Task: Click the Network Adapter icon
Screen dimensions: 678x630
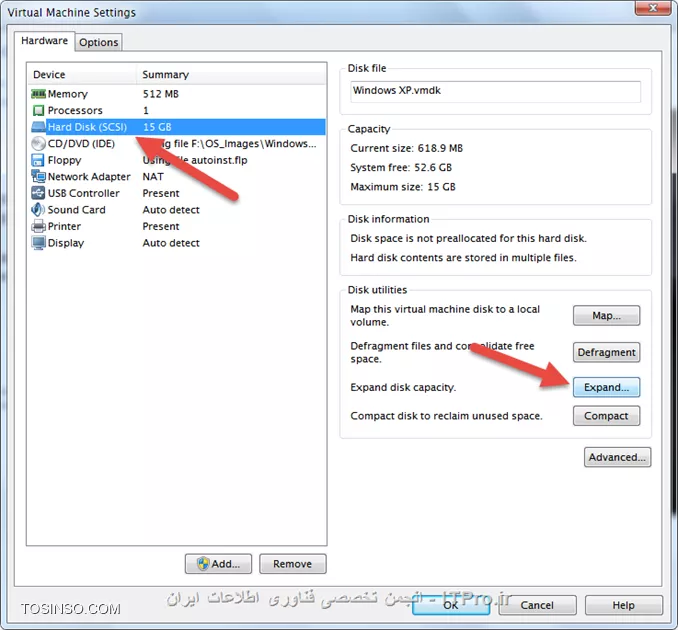Action: (x=38, y=176)
